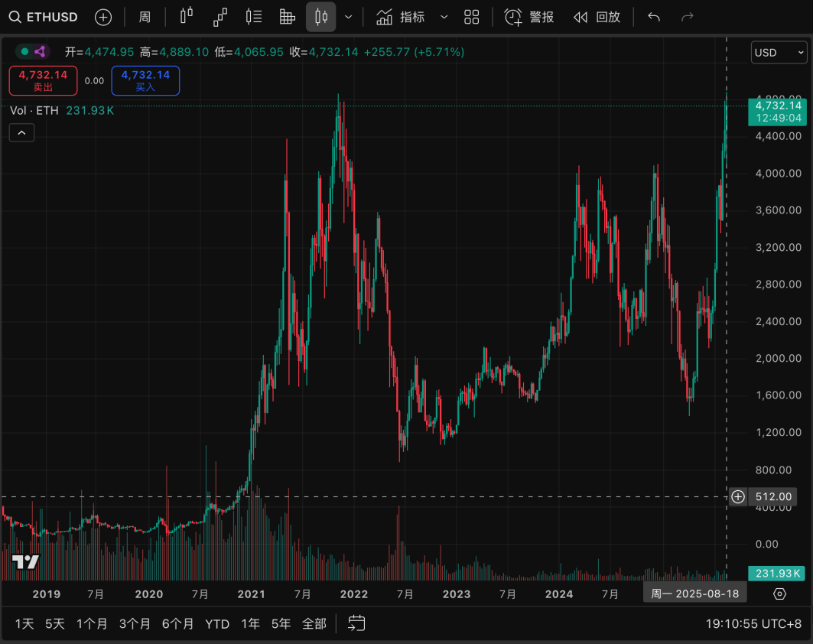Start bar replay via the 回放 icon
Viewport: 813px width, 644px height.
point(597,16)
